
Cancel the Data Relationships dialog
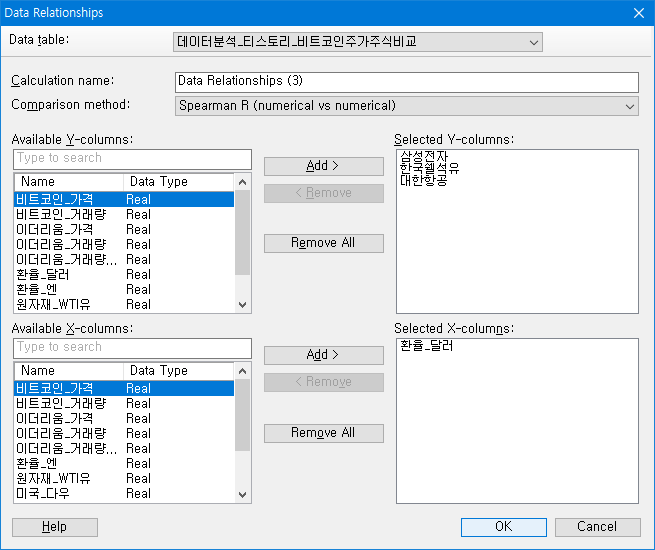[597, 527]
